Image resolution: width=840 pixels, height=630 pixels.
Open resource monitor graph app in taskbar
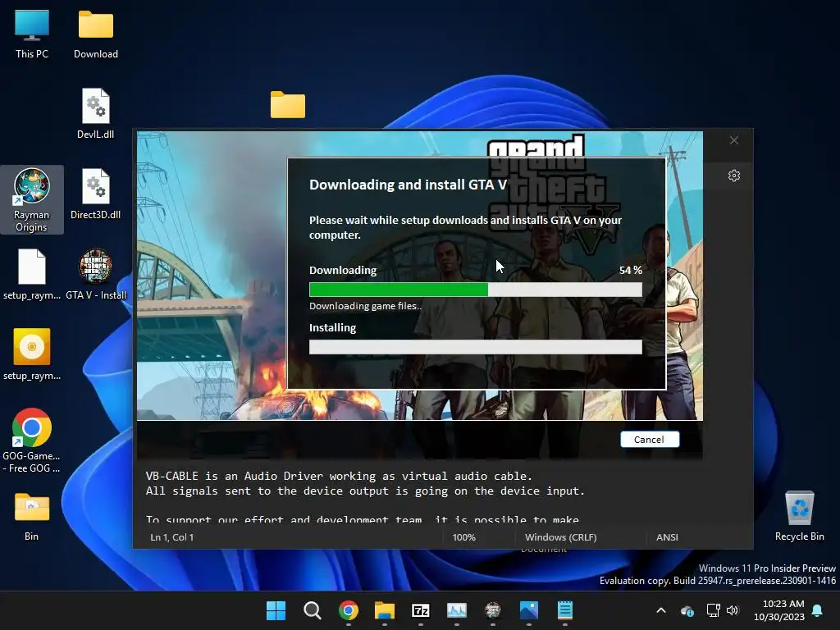457,610
